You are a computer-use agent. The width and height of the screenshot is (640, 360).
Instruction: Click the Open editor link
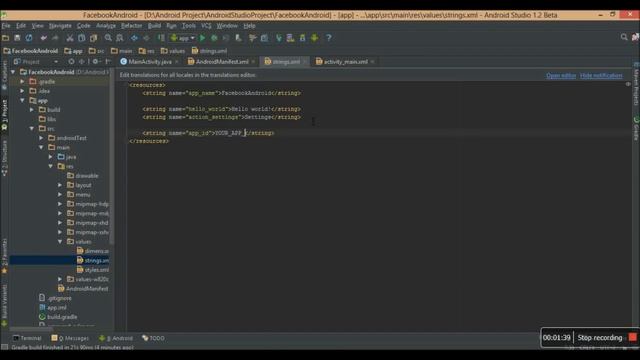click(561, 76)
